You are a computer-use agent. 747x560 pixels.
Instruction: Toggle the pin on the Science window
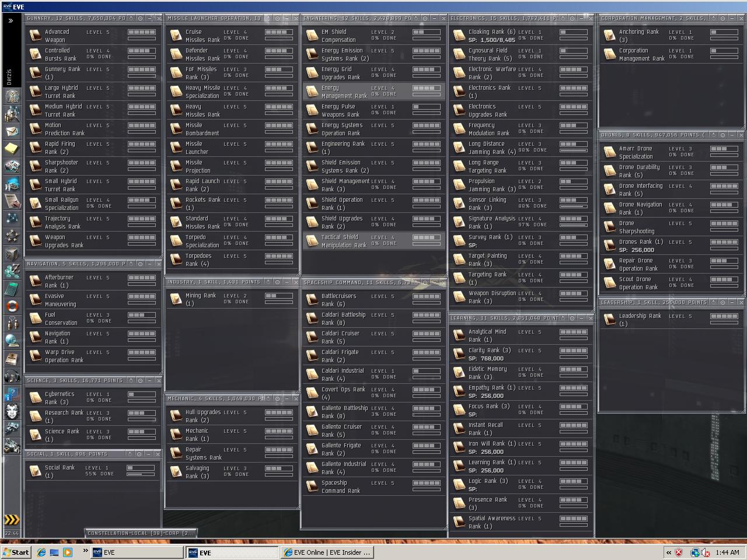(131, 380)
